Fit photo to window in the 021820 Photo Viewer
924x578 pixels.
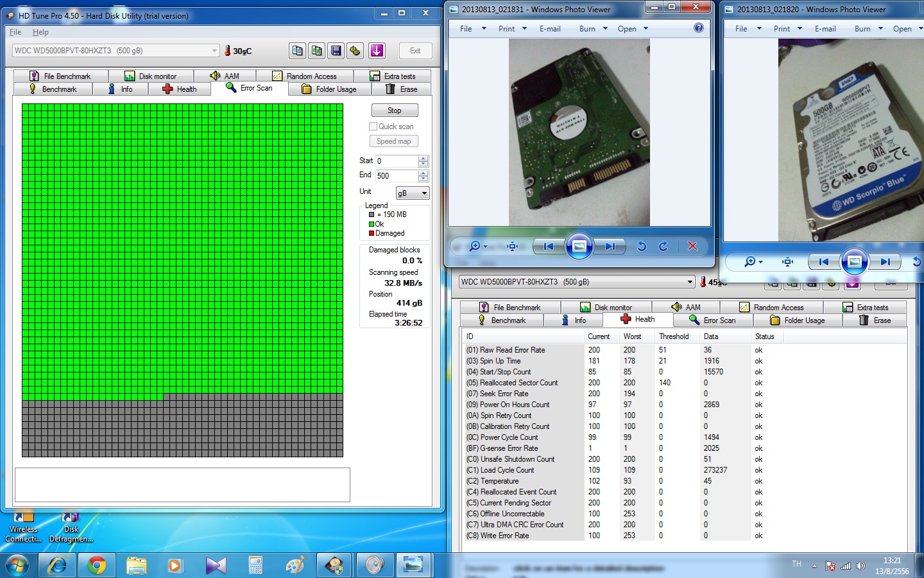(787, 261)
